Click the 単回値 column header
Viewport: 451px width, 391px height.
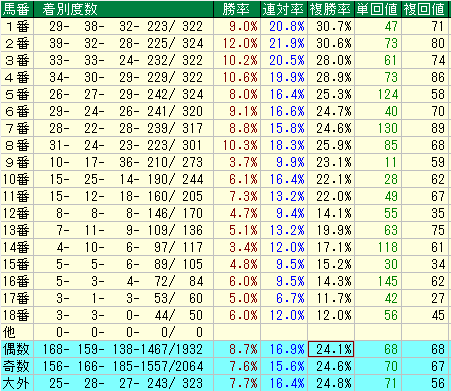[x=378, y=9]
